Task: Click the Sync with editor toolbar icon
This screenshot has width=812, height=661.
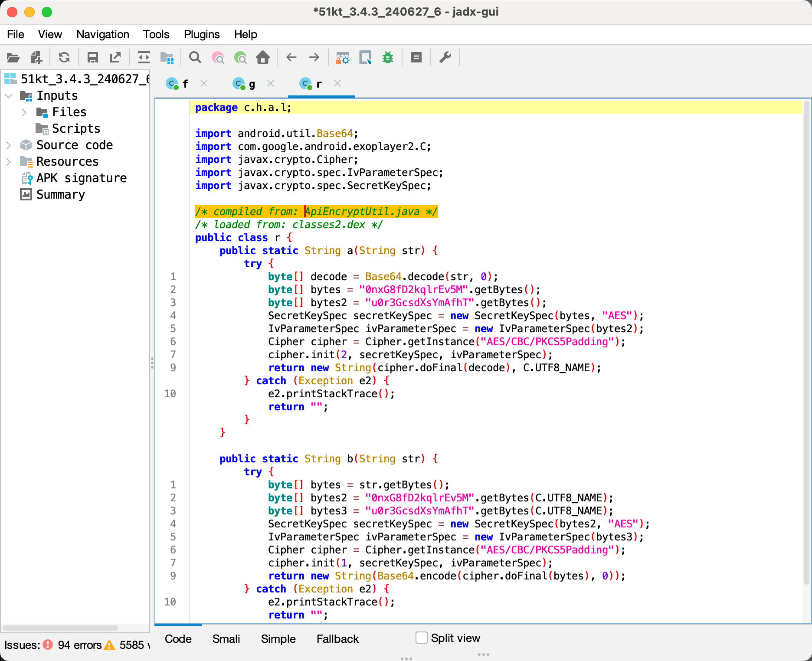Action: 144,57
